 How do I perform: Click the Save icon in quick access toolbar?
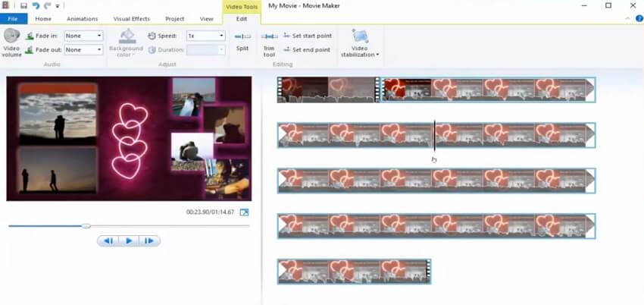tap(23, 6)
